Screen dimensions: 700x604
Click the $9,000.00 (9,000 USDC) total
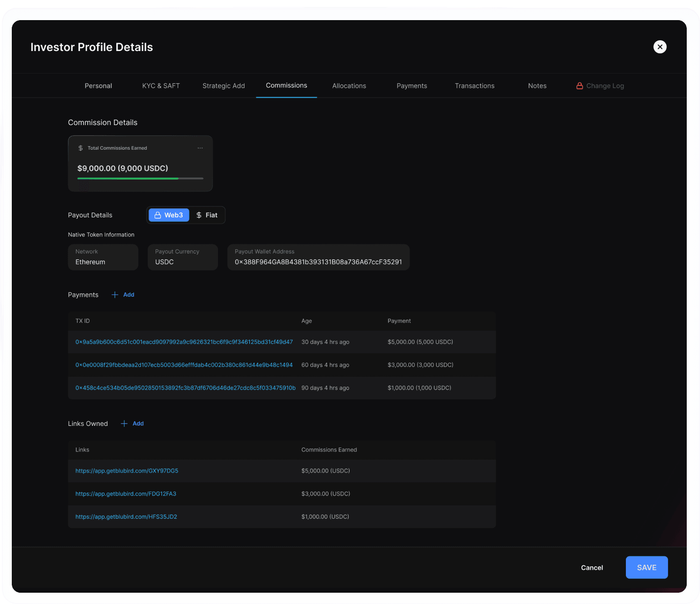click(x=123, y=168)
